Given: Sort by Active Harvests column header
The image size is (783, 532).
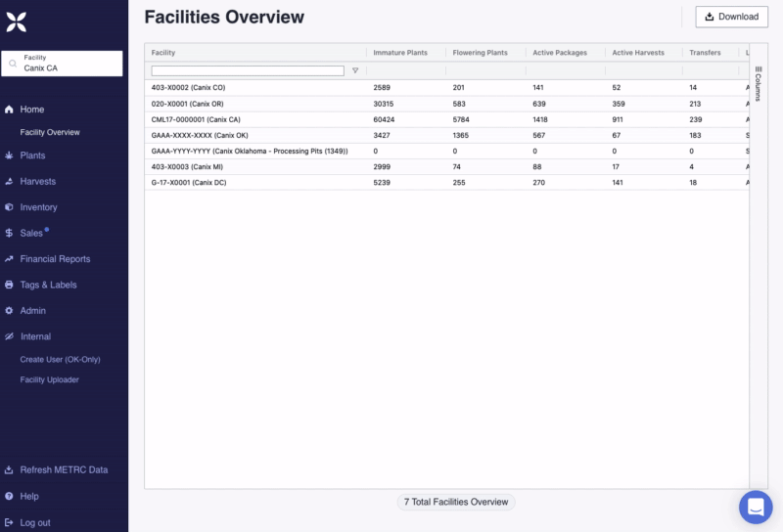Looking at the screenshot, I should pyautogui.click(x=638, y=53).
